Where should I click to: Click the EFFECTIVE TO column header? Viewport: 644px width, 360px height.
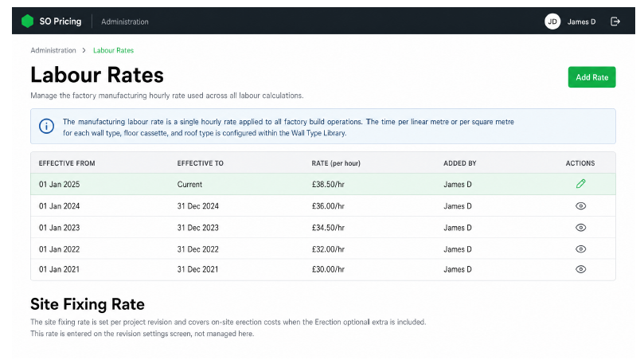pyautogui.click(x=201, y=163)
